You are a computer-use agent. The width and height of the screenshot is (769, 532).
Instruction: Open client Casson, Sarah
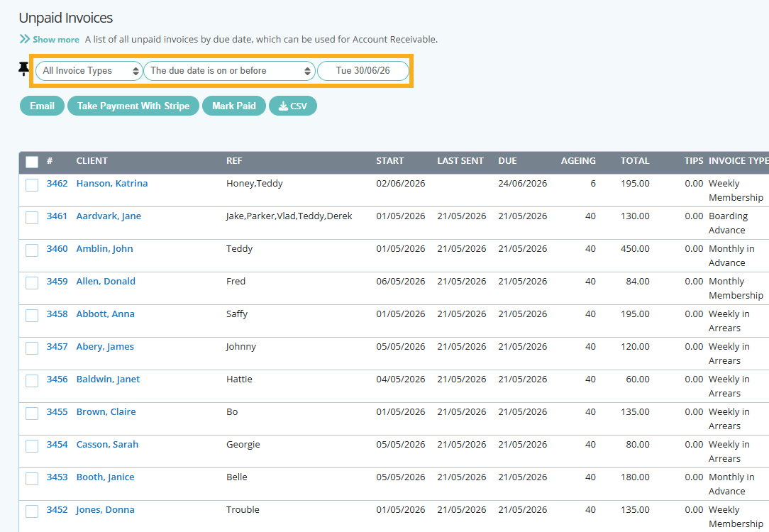tap(107, 444)
